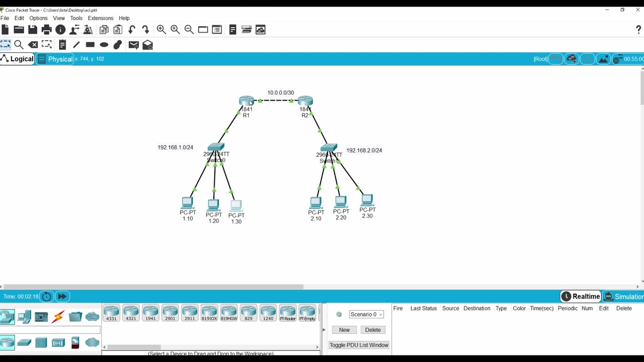This screenshot has height=362, width=644.
Task: Add a Simple PDU envelope
Action: point(133,45)
